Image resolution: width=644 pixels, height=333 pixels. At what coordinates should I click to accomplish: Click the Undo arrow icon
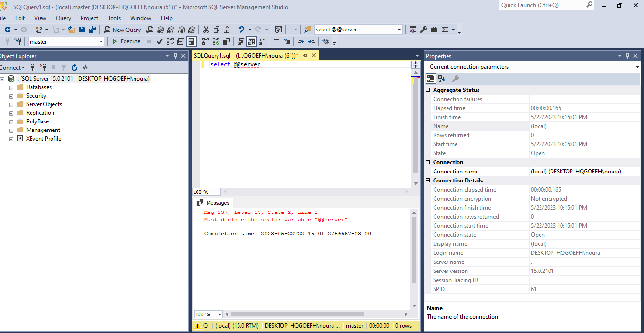pos(241,30)
